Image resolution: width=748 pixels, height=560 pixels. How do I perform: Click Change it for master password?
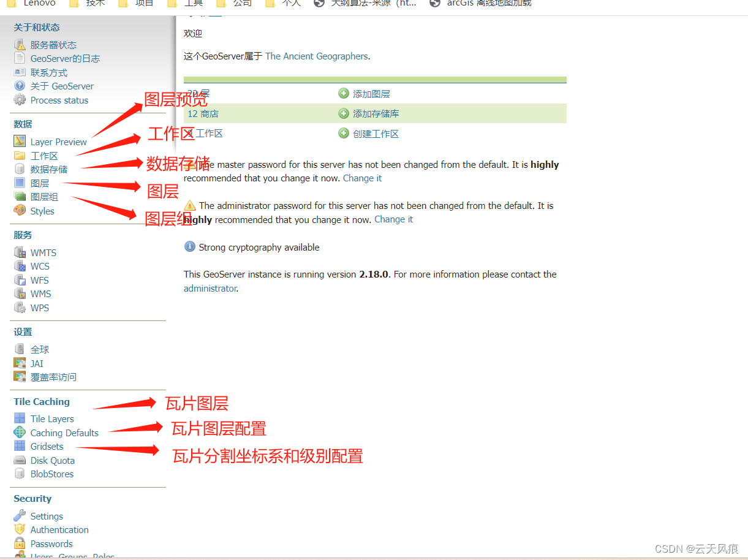pos(362,178)
